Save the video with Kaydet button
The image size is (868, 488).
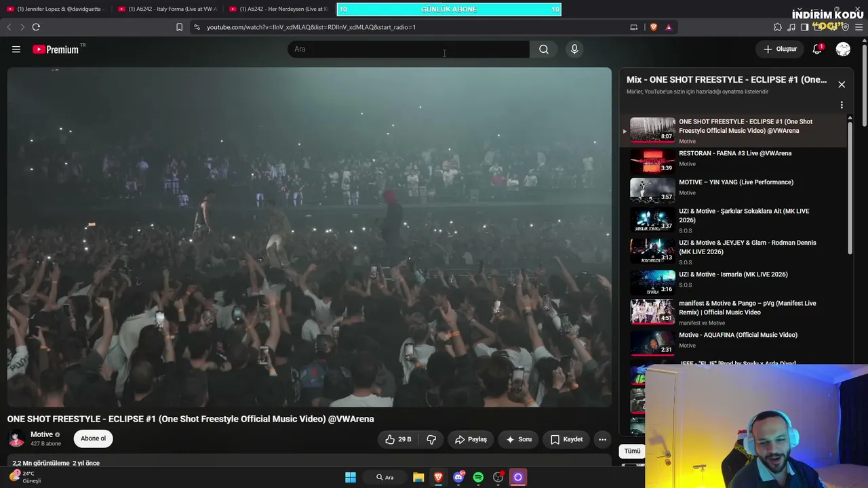tap(566, 439)
